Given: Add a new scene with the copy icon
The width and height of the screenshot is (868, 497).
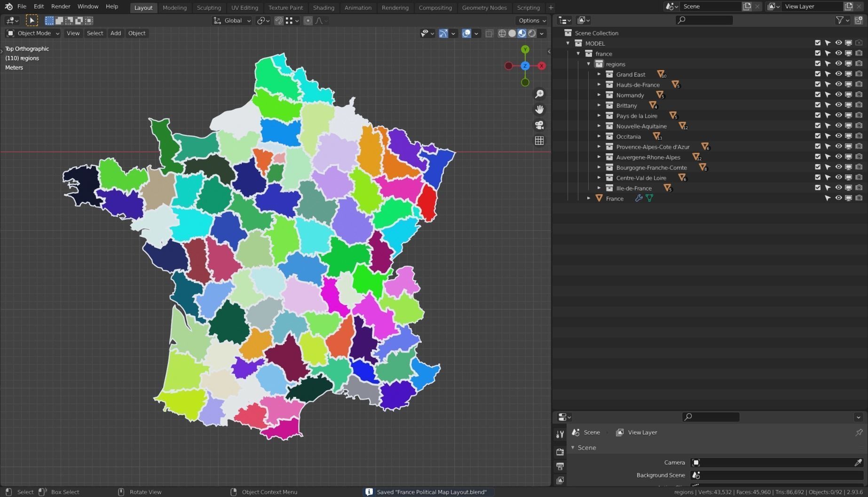Looking at the screenshot, I should [x=747, y=7].
